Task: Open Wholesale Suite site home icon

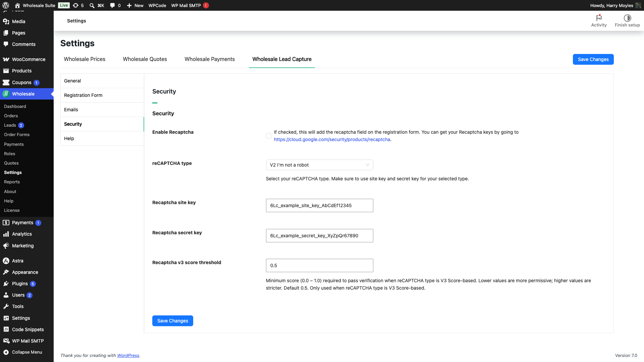Action: tap(17, 5)
